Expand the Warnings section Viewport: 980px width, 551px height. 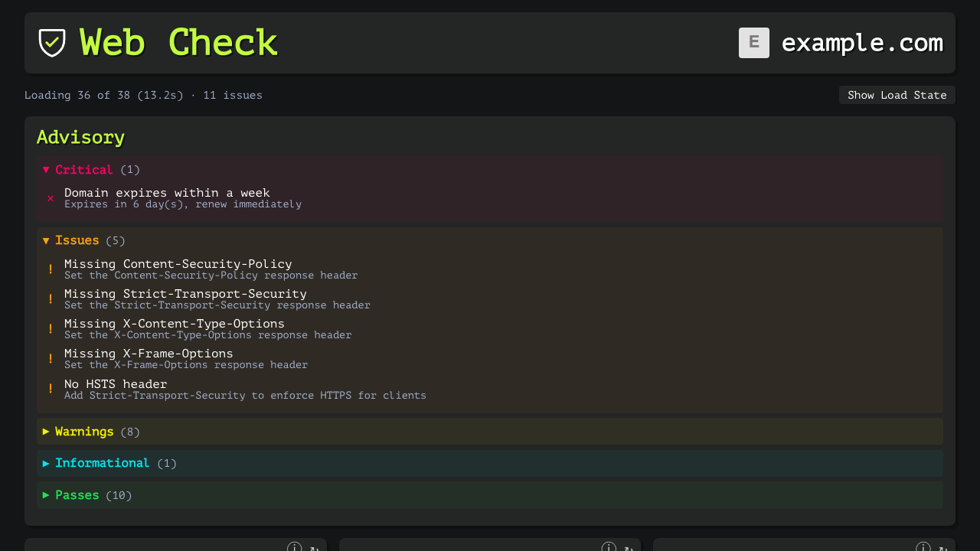coord(490,432)
